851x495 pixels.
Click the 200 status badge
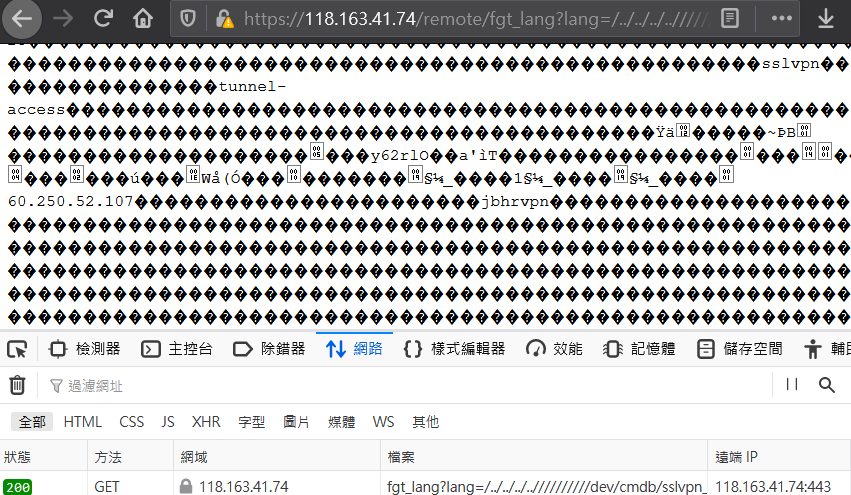point(17,487)
